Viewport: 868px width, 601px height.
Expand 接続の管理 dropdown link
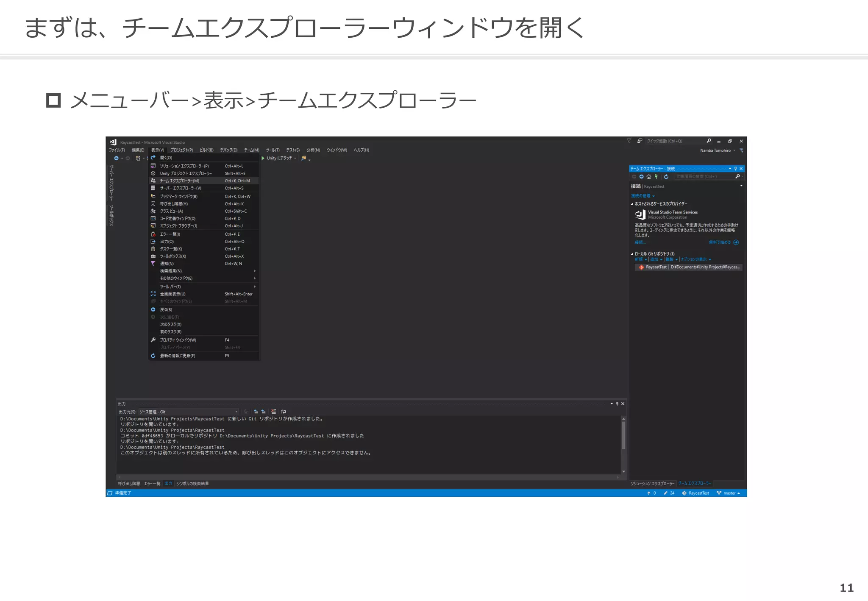643,196
